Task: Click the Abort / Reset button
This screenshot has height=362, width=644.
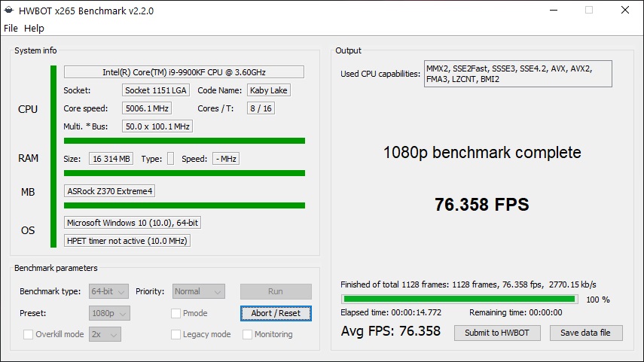Action: (276, 313)
